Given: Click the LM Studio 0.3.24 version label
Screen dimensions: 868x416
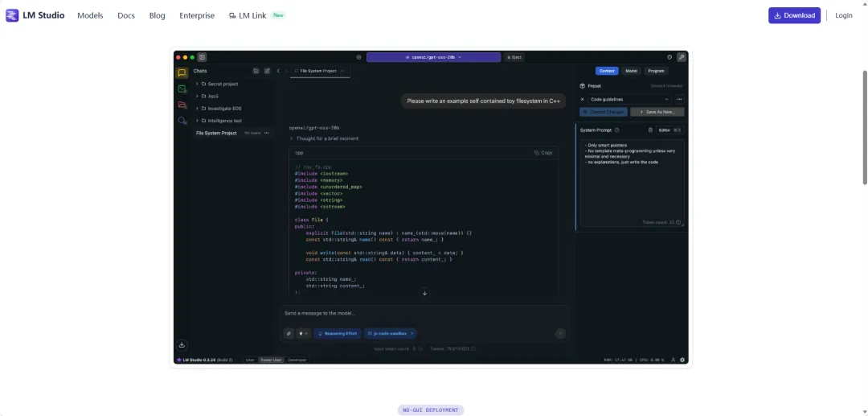Looking at the screenshot, I should [204, 360].
